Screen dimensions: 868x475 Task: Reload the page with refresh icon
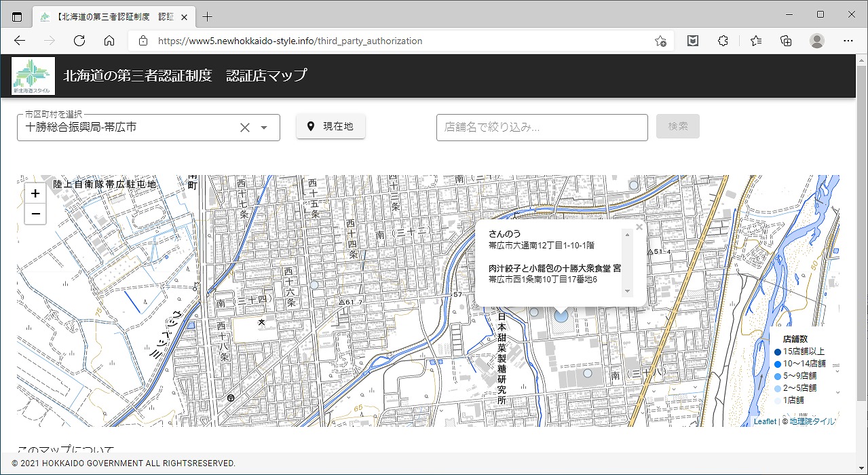[79, 41]
